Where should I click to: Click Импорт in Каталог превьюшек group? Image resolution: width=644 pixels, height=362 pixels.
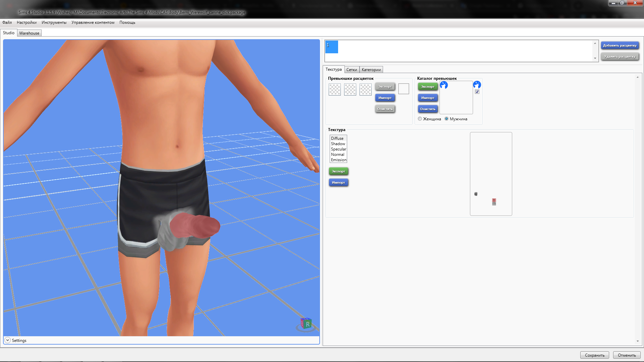(428, 98)
